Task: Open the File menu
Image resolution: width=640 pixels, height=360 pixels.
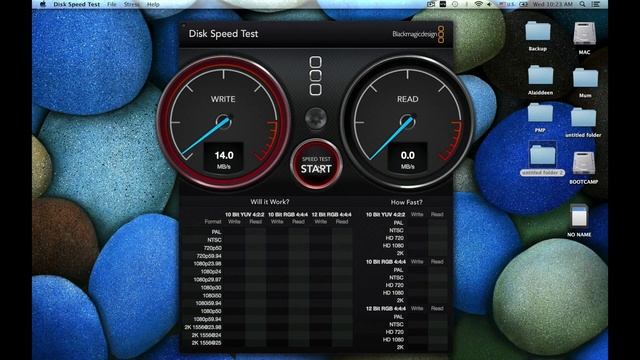Action: pyautogui.click(x=111, y=4)
